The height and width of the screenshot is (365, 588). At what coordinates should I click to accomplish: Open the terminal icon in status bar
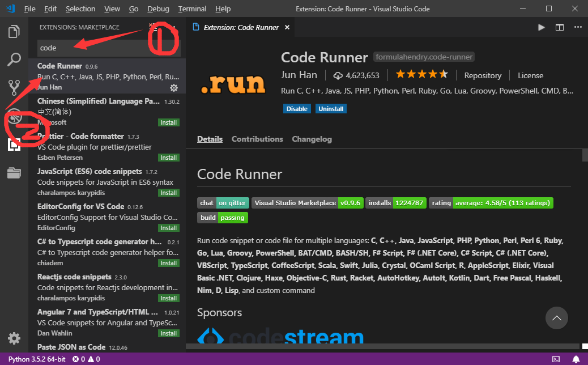556,359
